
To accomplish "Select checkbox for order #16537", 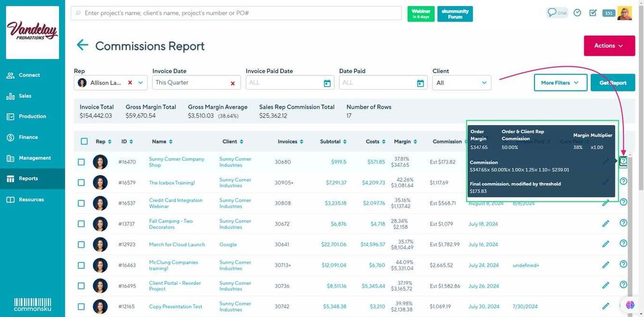I will click(81, 203).
